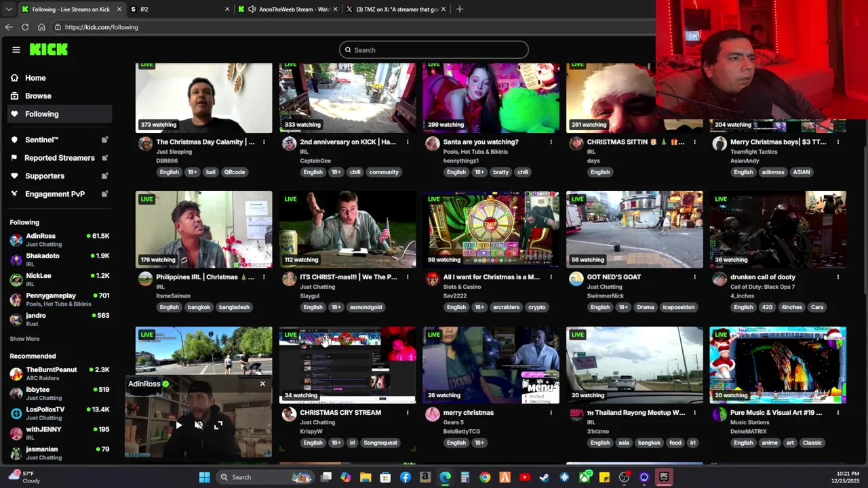Click the CaptainGee streamer avatar

289,143
